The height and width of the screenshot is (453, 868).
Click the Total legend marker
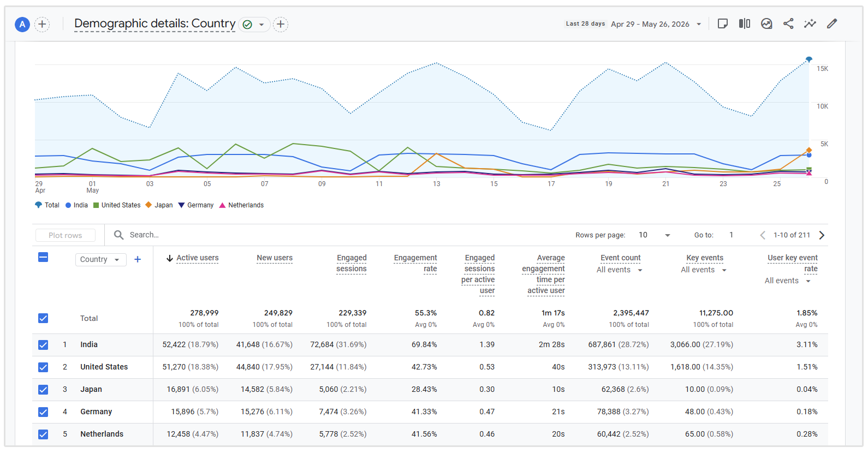pos(38,205)
